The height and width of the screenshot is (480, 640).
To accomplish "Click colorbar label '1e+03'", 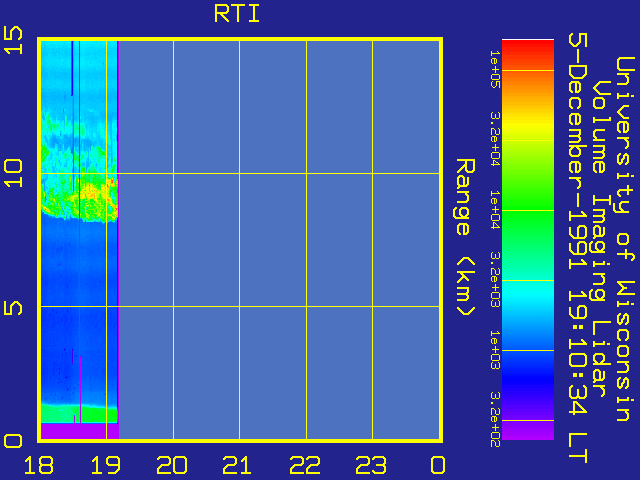I will (x=494, y=350).
